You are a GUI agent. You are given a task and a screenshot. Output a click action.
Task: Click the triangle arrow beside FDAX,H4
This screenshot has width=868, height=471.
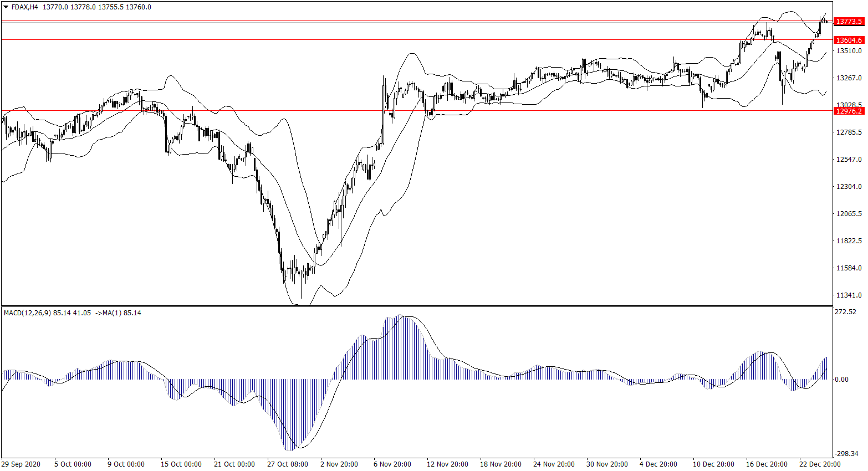(x=6, y=7)
